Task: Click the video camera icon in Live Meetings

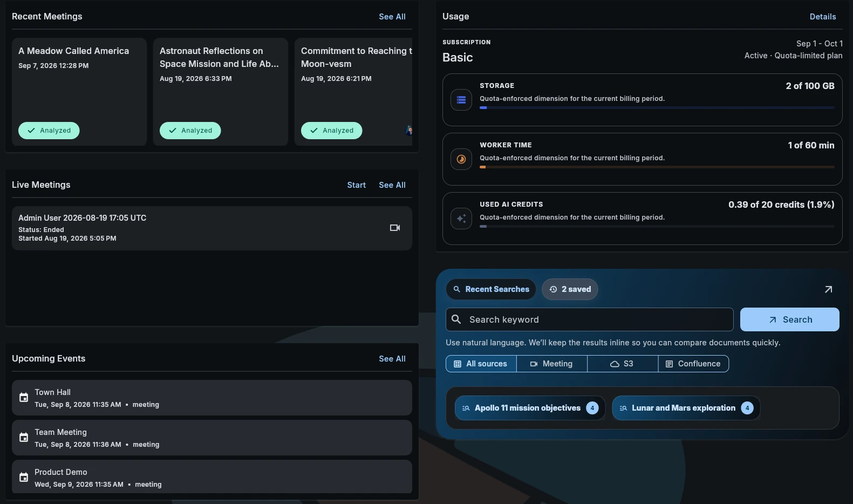Action: click(395, 228)
